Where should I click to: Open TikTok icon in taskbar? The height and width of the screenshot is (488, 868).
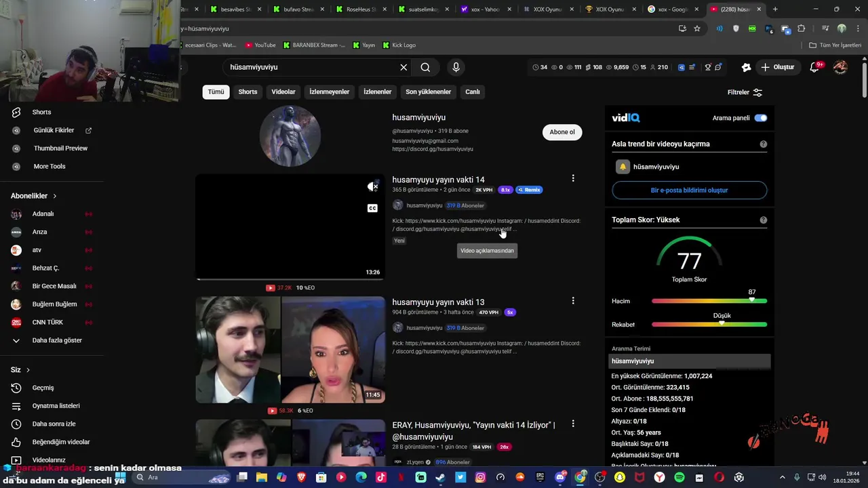tap(381, 477)
